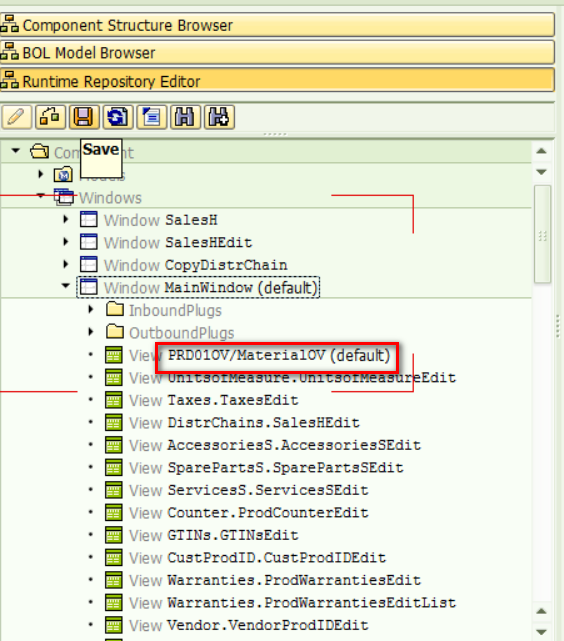This screenshot has height=641, width=564.
Task: Select View CustProdID.CustProdIDEdit
Action: tap(257, 558)
